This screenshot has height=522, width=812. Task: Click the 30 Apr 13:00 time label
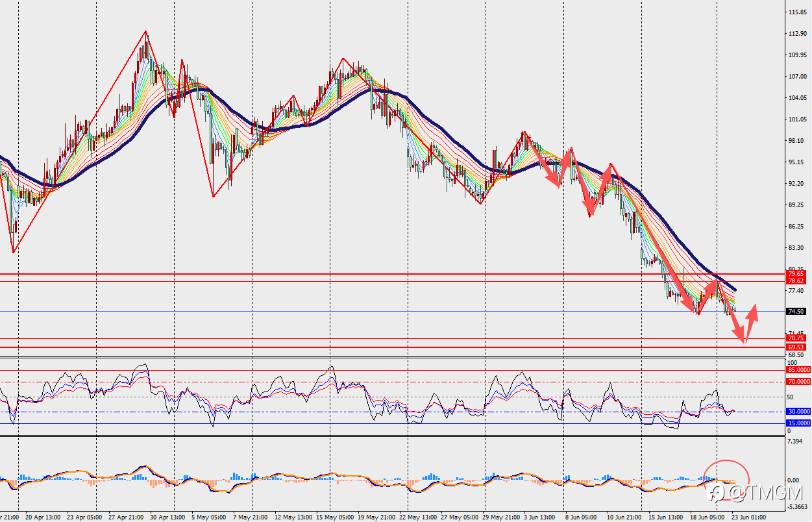(167, 517)
